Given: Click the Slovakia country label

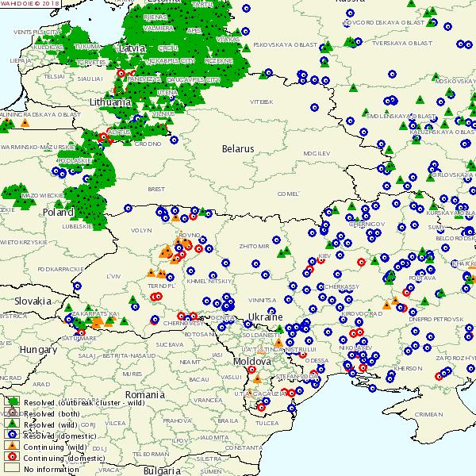Looking at the screenshot, I should click(x=33, y=301).
